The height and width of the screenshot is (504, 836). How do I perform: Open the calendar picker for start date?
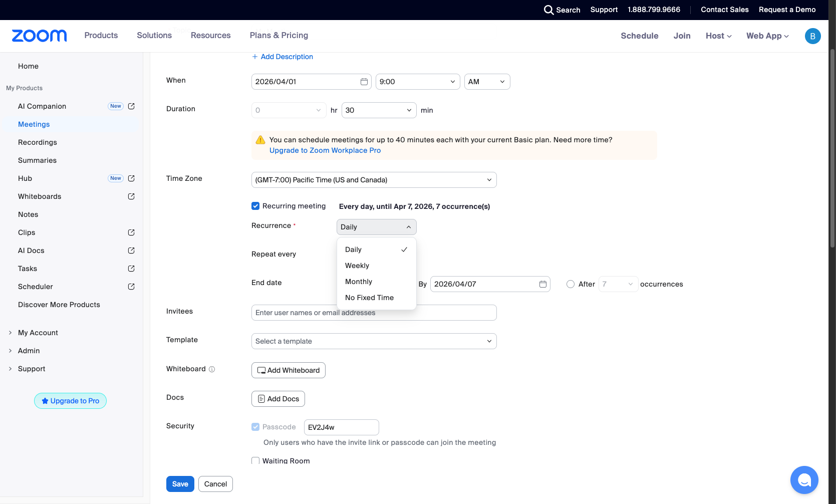click(364, 82)
